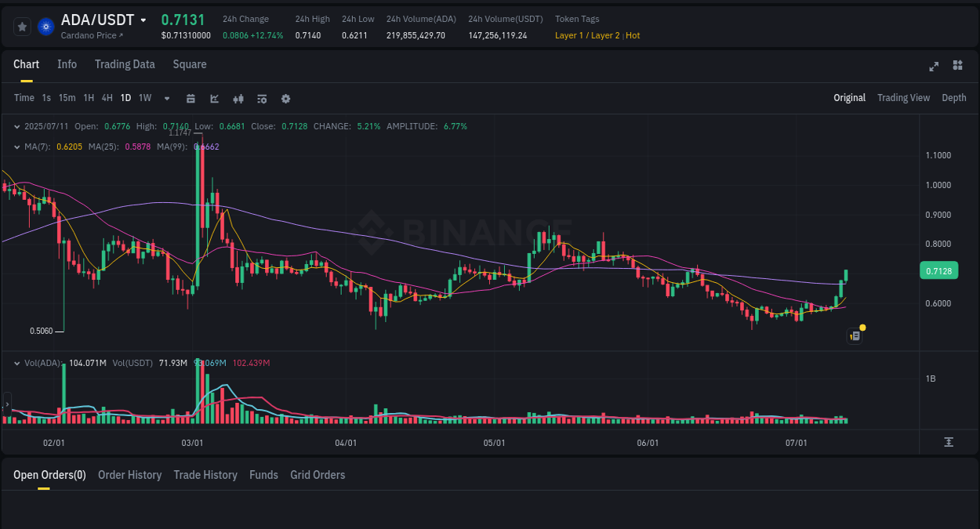Click the Hot token tag link
980x529 pixels.
[632, 35]
